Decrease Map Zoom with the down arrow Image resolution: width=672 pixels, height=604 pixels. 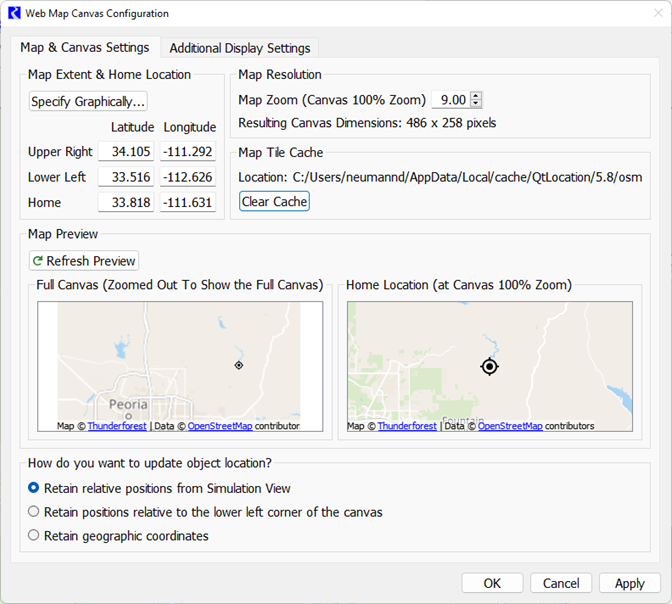coord(476,104)
